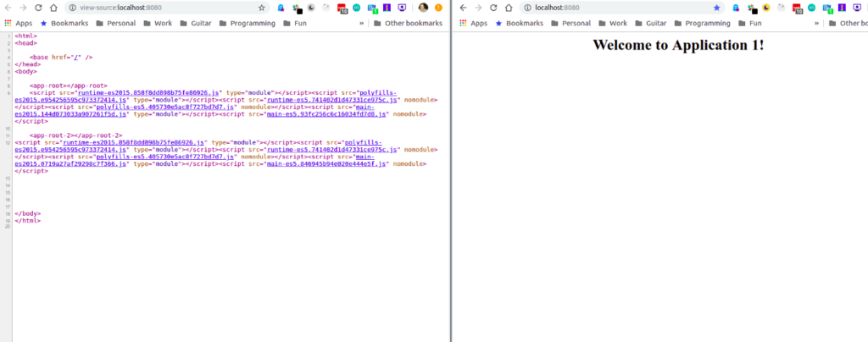The height and width of the screenshot is (342, 868).
Task: Open blue ghost extension in view-source window
Action: [281, 8]
